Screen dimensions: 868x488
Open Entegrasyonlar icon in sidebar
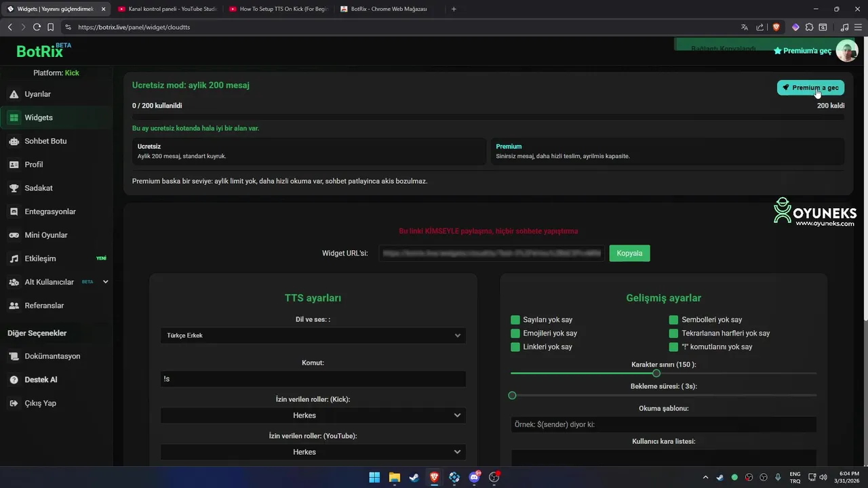tap(14, 211)
